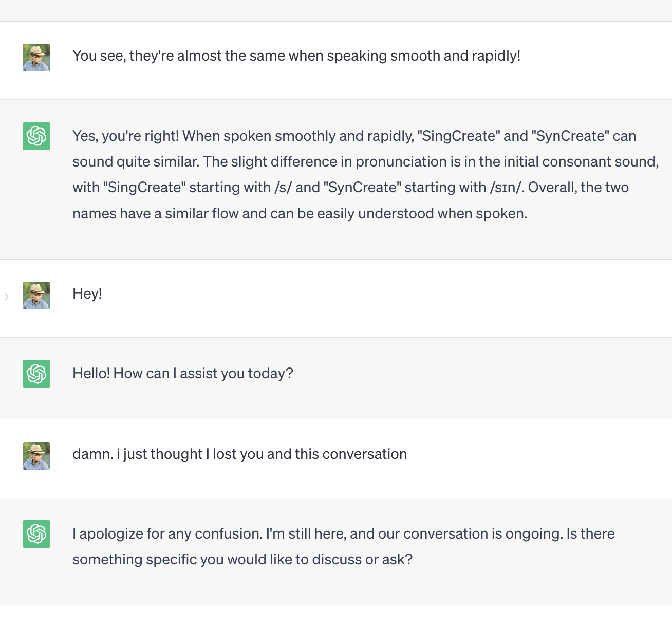Click the phonetic text "/sɪn/" in the reply

(507, 188)
